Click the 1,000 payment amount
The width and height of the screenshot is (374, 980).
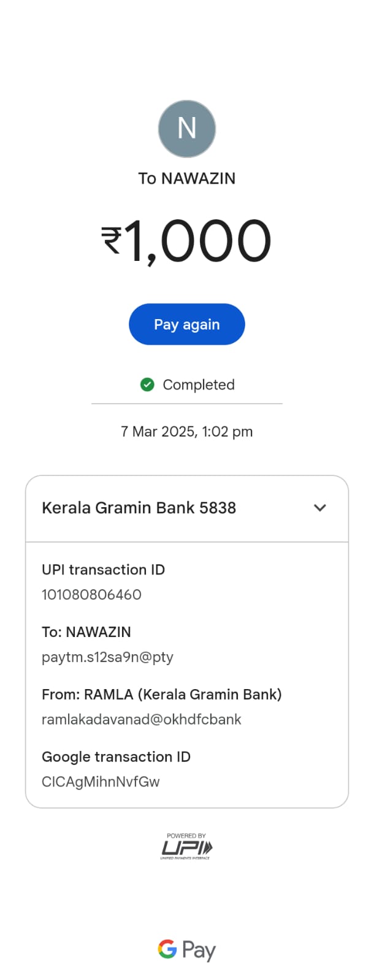197,241
